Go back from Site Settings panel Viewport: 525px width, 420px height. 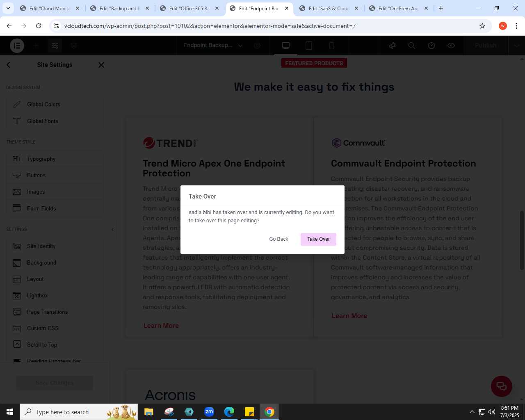point(9,65)
